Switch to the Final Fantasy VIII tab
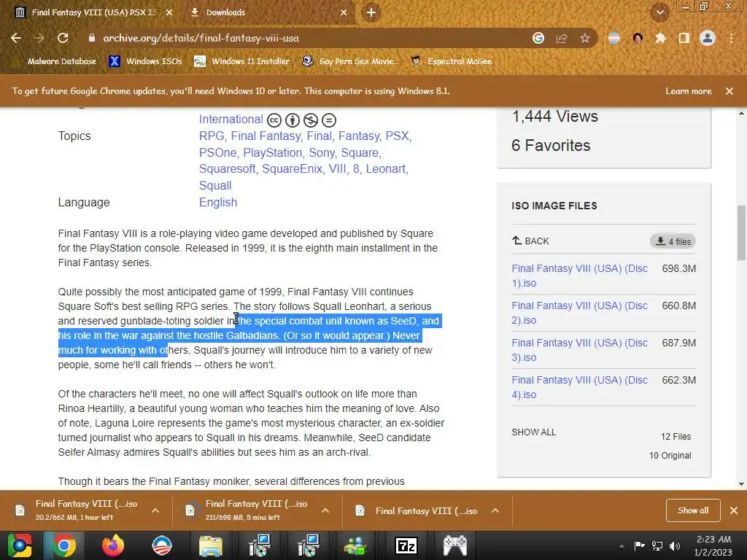 (93, 12)
